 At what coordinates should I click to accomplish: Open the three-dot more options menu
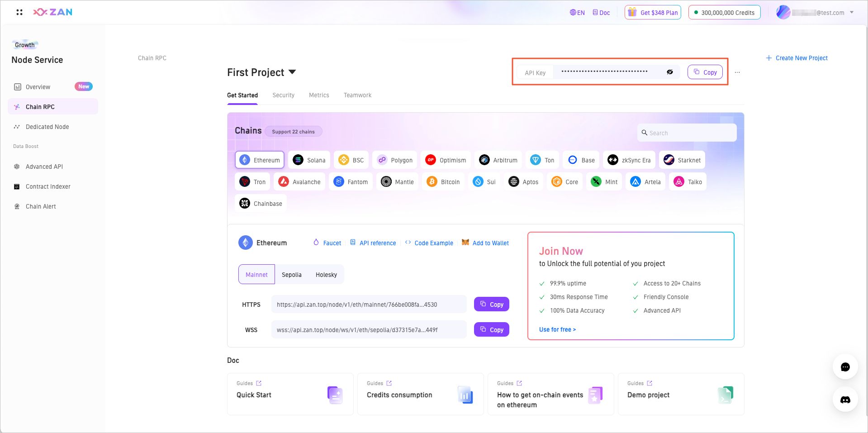(x=737, y=72)
